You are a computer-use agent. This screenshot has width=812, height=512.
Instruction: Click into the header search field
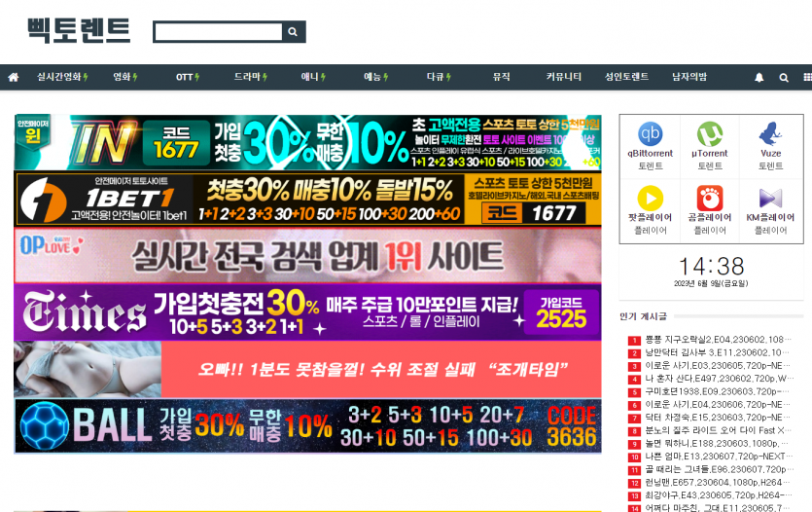[x=218, y=32]
